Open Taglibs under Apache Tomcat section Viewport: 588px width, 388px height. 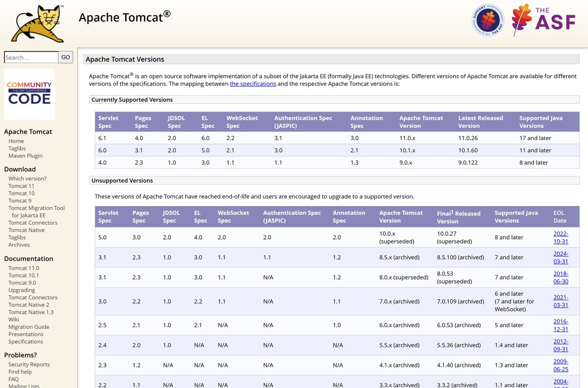[x=17, y=148]
